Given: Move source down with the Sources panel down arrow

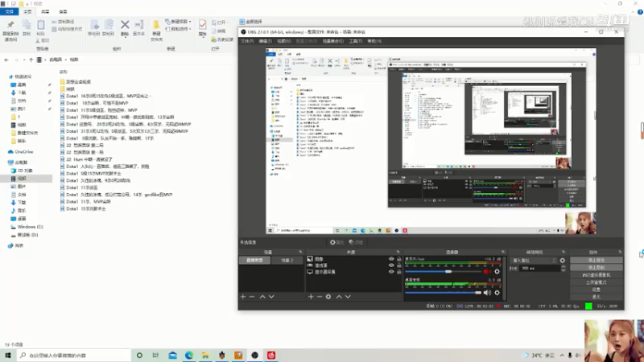Looking at the screenshot, I should click(348, 296).
